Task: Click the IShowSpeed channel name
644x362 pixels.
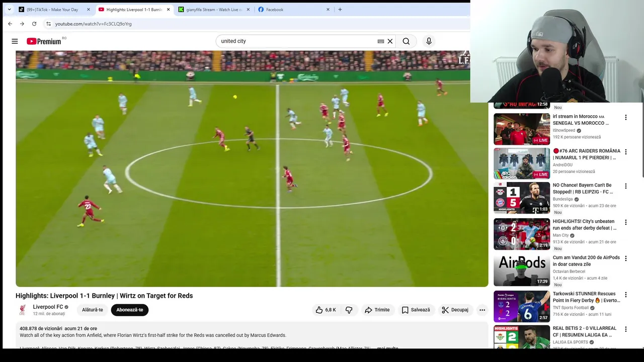Action: coord(564,131)
